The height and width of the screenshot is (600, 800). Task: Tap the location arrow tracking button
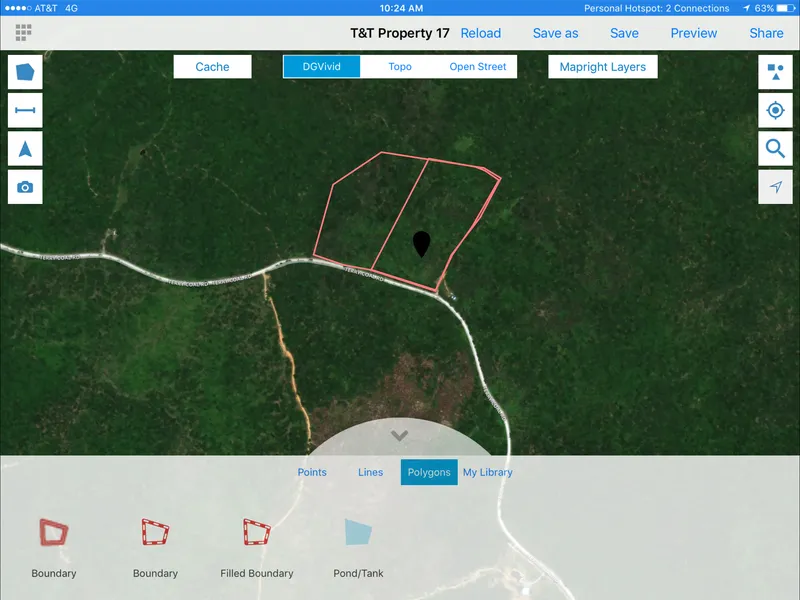(x=775, y=187)
